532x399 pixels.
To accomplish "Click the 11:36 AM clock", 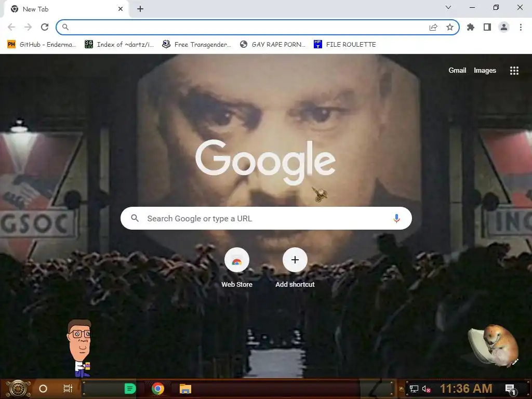I will pos(466,389).
